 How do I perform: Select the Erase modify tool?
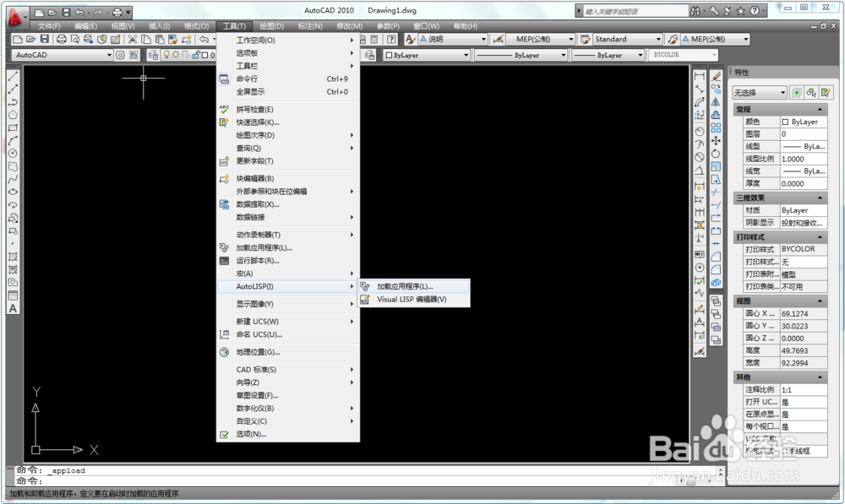click(x=717, y=76)
